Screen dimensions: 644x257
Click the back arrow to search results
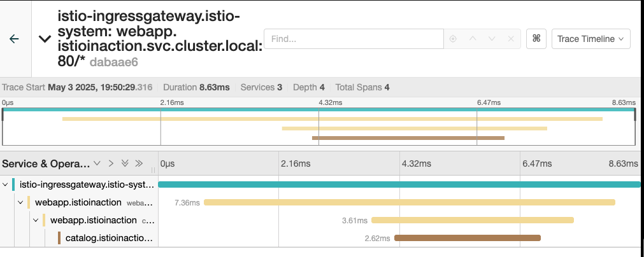[14, 39]
